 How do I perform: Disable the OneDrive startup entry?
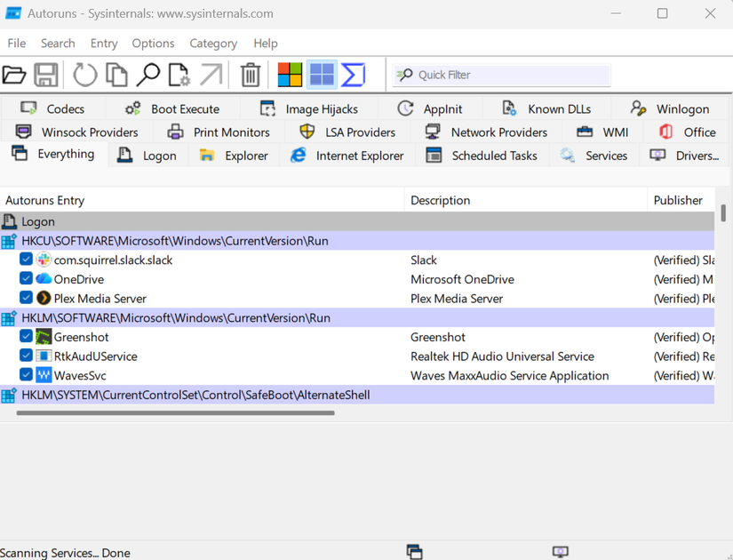26,278
